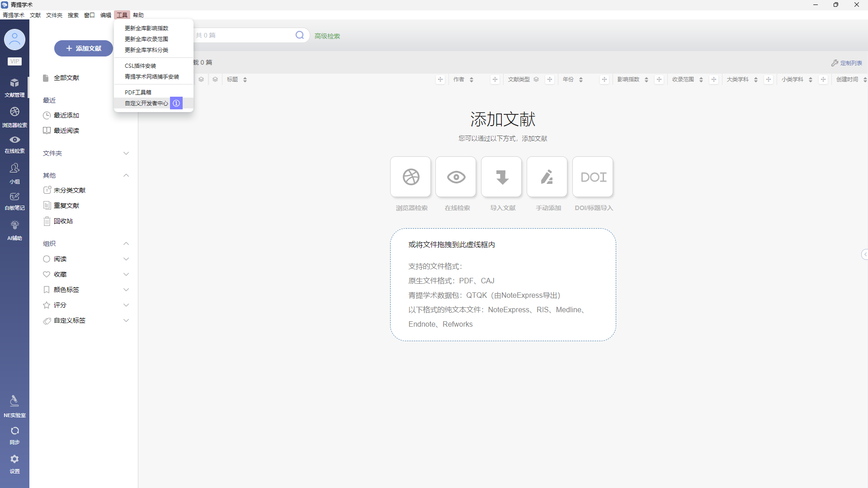The height and width of the screenshot is (488, 868).
Task: Open NE实验室 microscope icon
Action: [14, 401]
